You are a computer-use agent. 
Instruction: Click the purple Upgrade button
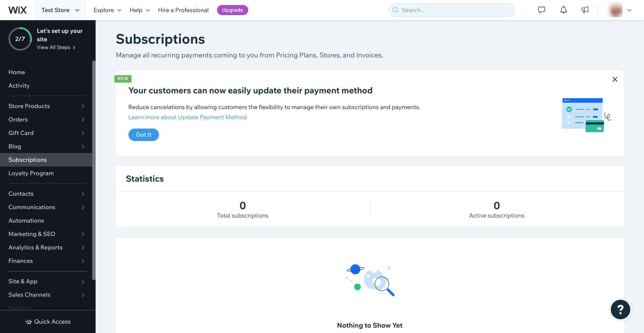(x=232, y=10)
